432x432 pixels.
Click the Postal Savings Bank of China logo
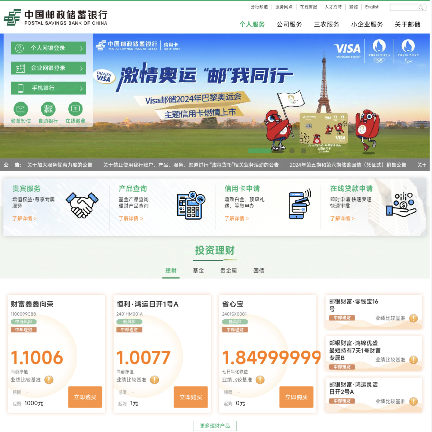click(56, 17)
